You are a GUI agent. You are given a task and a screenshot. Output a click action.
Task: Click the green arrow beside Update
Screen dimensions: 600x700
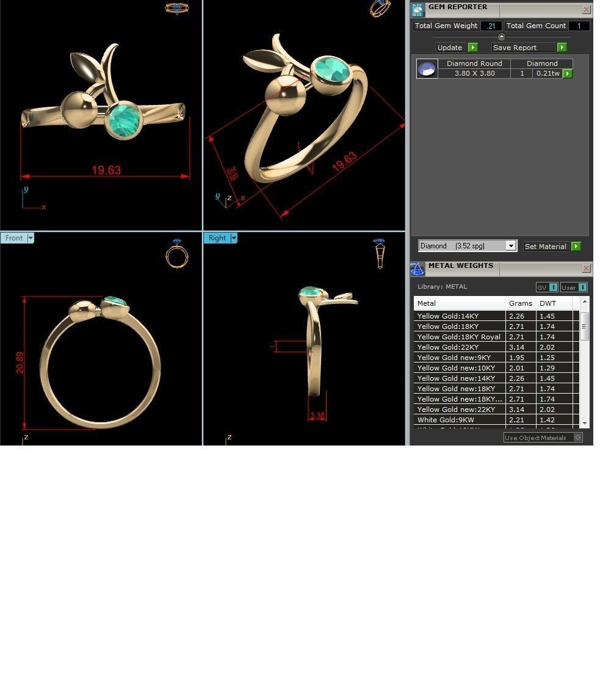pos(473,48)
